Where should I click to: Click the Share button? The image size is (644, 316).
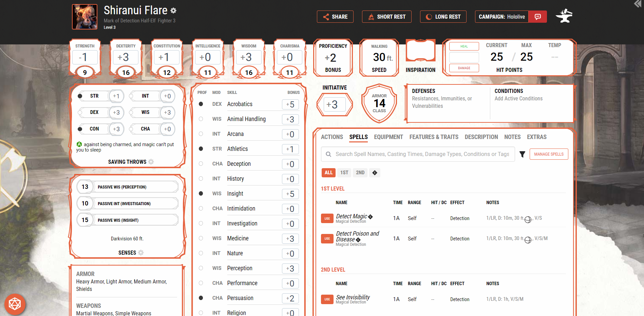335,16
